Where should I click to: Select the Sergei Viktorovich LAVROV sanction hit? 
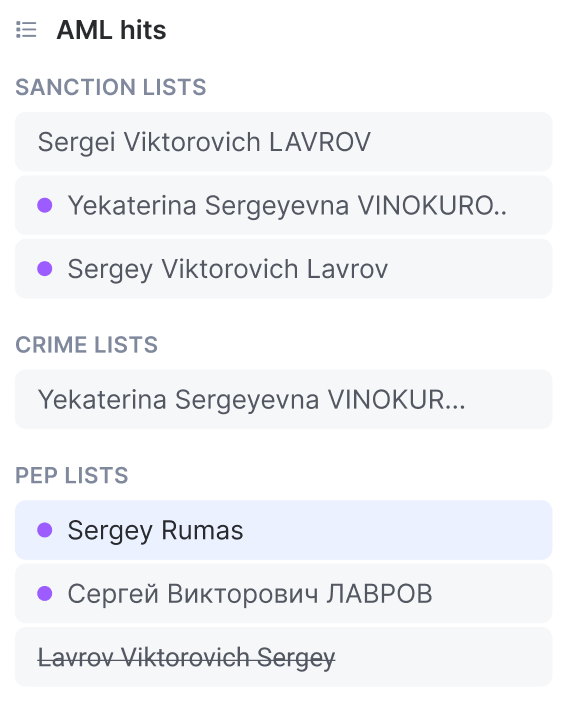[x=283, y=142]
